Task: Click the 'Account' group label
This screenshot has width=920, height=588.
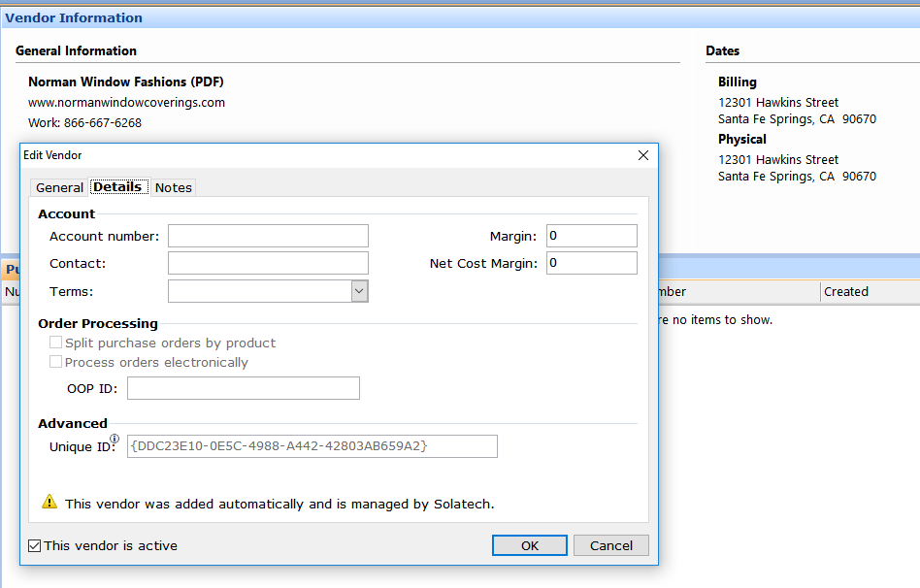Action: pos(66,213)
